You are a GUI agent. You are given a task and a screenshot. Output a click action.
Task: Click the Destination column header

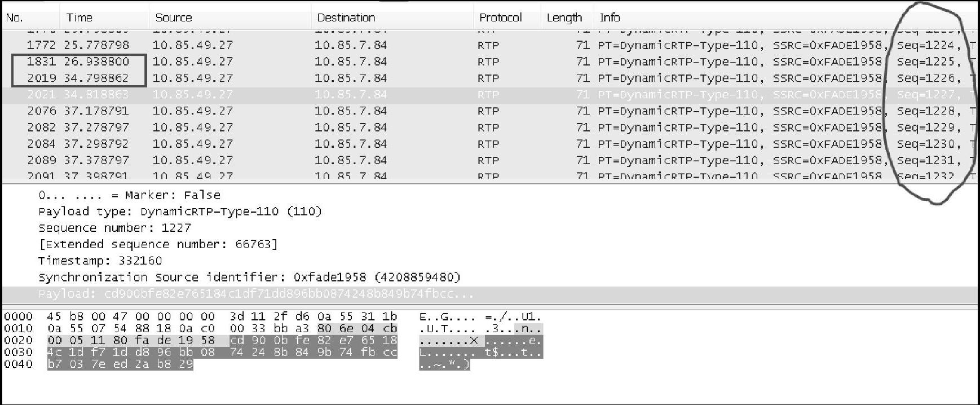pos(392,17)
